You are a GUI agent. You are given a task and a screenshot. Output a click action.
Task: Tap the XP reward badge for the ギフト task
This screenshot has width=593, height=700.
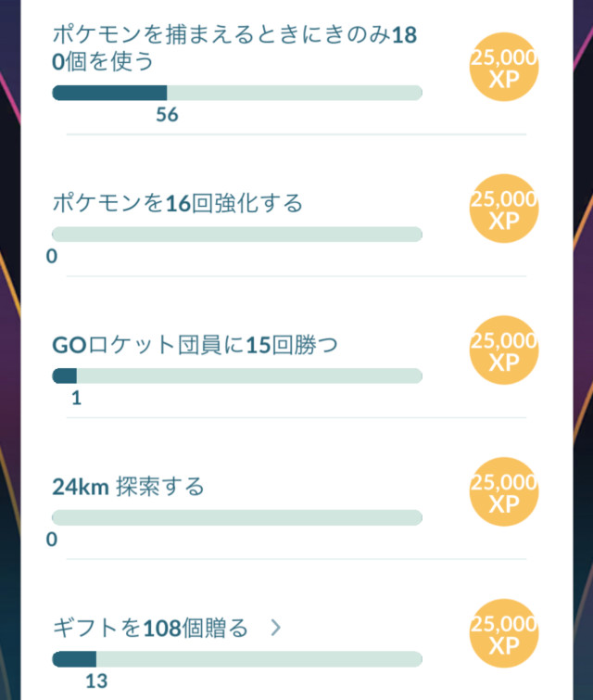(503, 633)
